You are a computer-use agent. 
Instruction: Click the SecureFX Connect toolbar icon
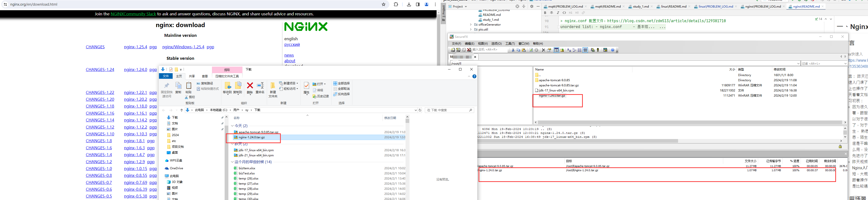453,50
